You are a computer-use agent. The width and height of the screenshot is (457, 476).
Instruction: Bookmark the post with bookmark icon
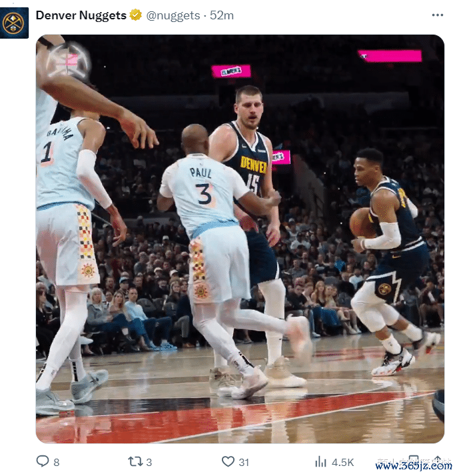(414, 459)
